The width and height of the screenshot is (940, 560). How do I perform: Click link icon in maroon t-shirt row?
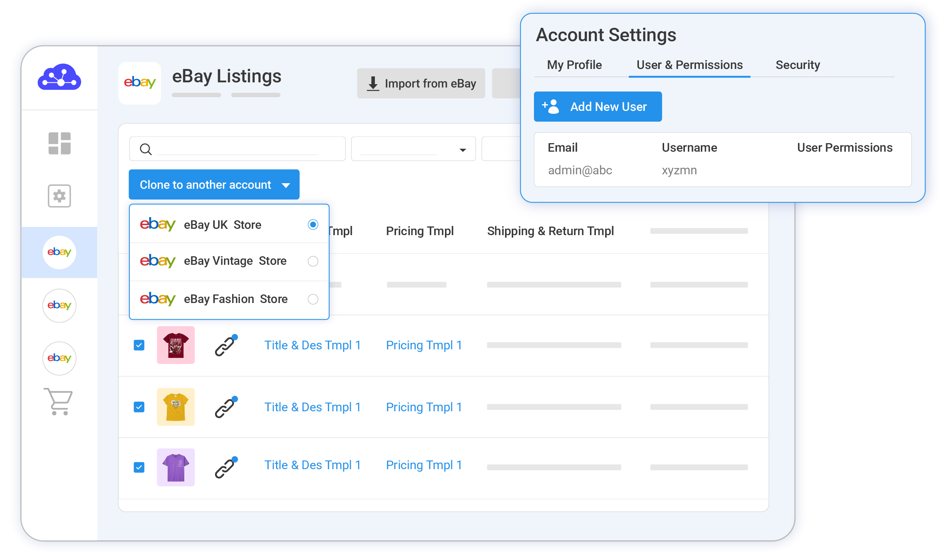pos(226,345)
